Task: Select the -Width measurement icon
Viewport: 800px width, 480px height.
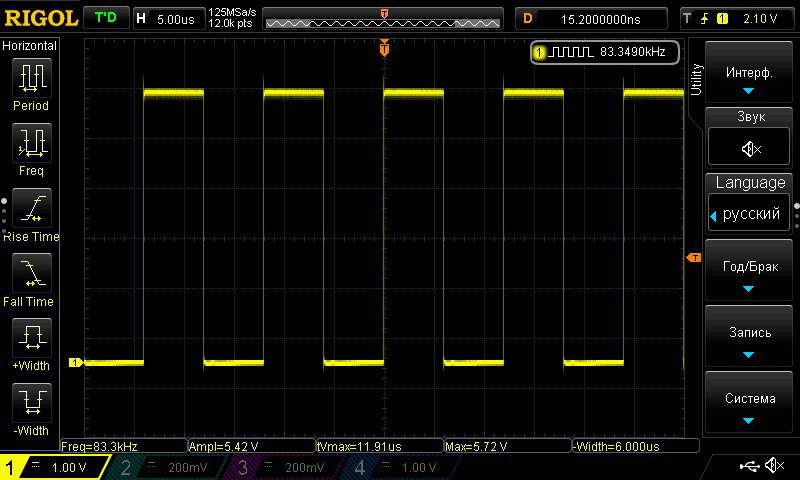Action: coord(32,402)
